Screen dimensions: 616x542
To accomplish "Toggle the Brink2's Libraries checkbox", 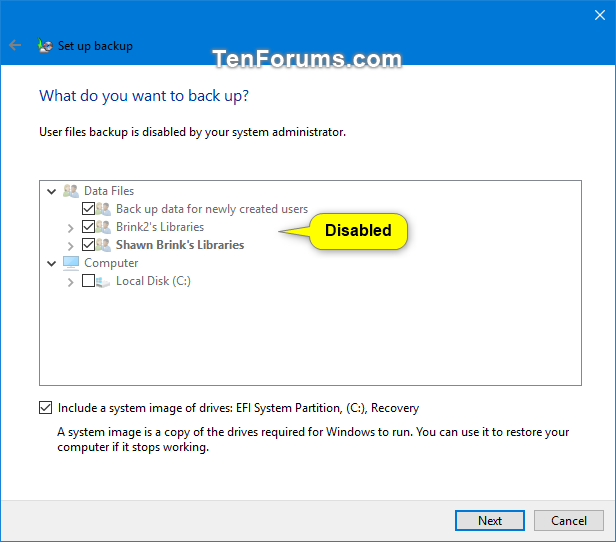I will tap(88, 227).
